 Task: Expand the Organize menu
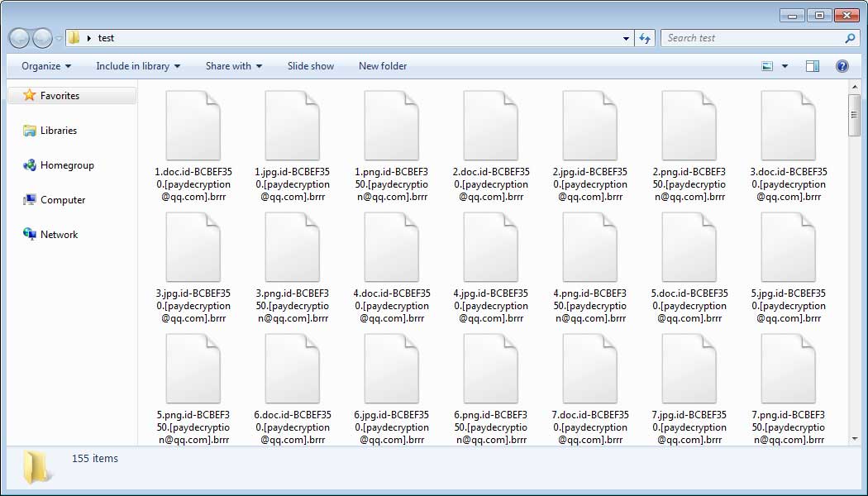point(46,66)
